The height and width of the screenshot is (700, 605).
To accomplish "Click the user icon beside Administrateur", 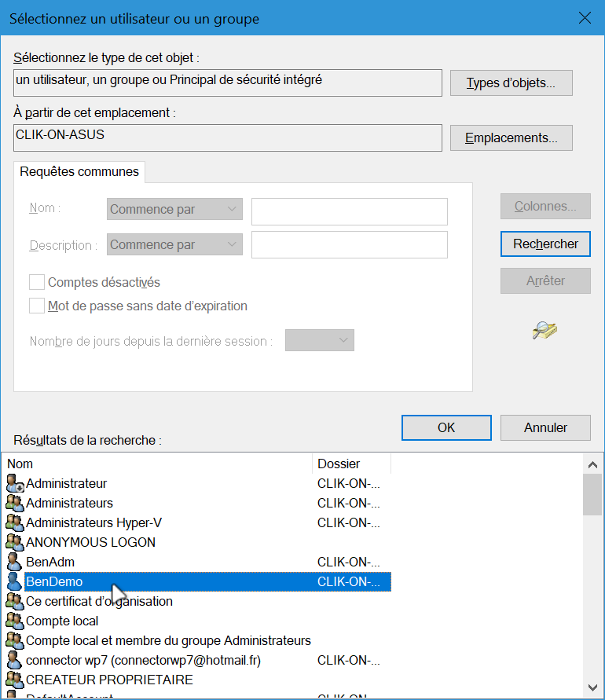I will [x=15, y=483].
